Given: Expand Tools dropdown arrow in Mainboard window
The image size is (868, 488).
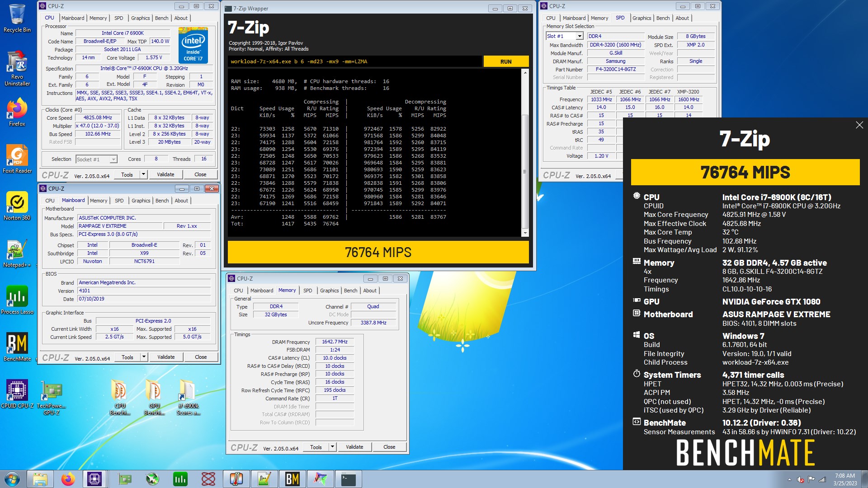Looking at the screenshot, I should (x=144, y=357).
